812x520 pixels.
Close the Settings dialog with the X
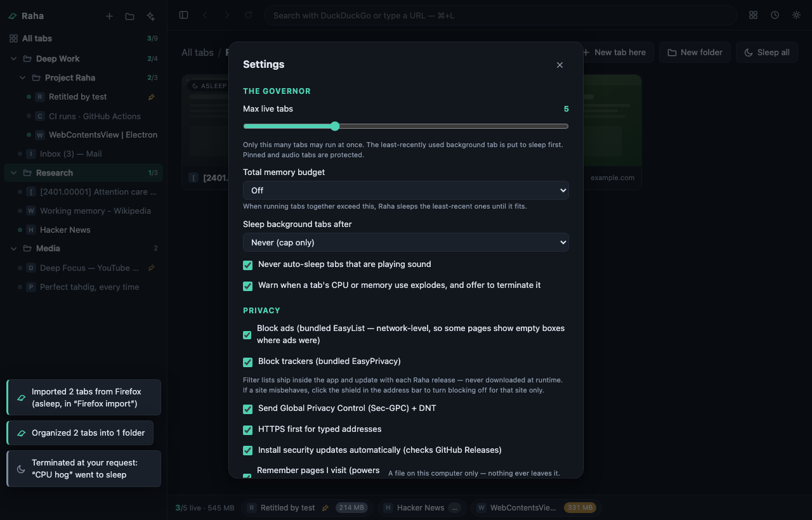pos(560,65)
